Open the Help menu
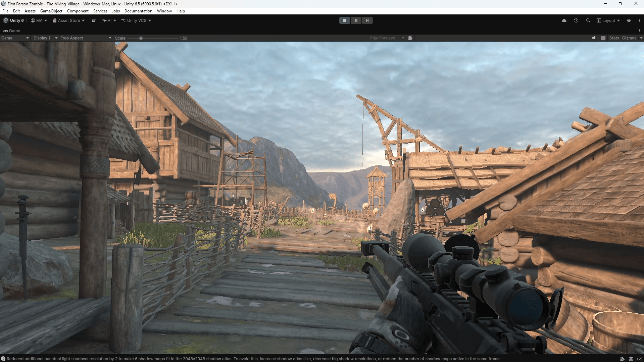Image resolution: width=644 pixels, height=362 pixels. tap(181, 11)
